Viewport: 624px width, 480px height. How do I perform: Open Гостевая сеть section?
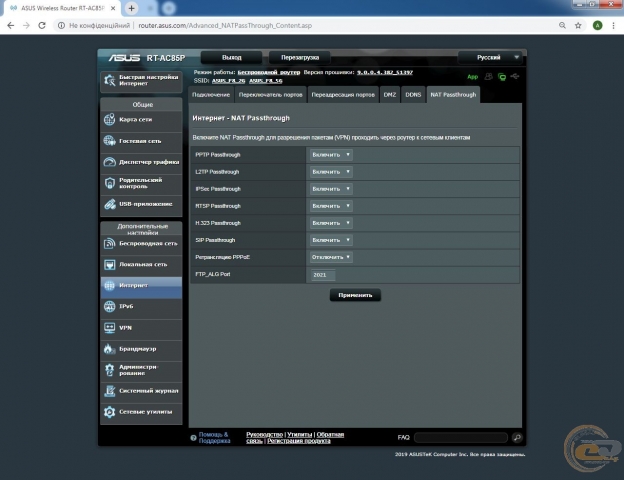[x=141, y=141]
